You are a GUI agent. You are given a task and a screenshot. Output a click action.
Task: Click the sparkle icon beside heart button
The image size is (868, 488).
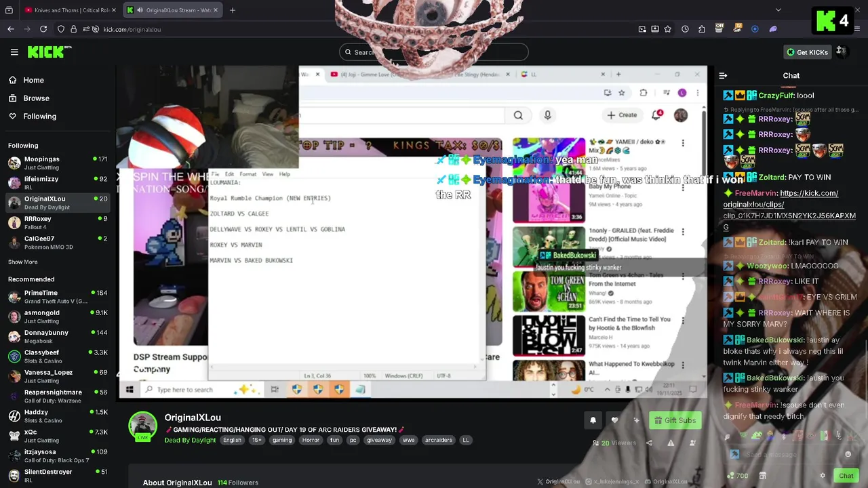click(636, 420)
